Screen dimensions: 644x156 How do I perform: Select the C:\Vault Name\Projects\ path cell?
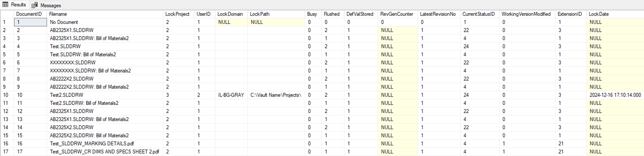(276, 95)
